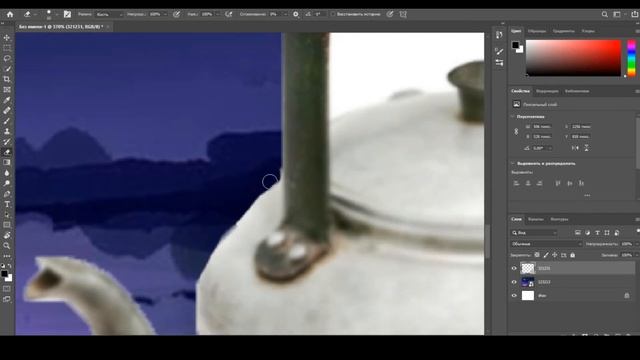Select the Frame tool
Viewport: 640px width, 360px height.
click(x=7, y=89)
